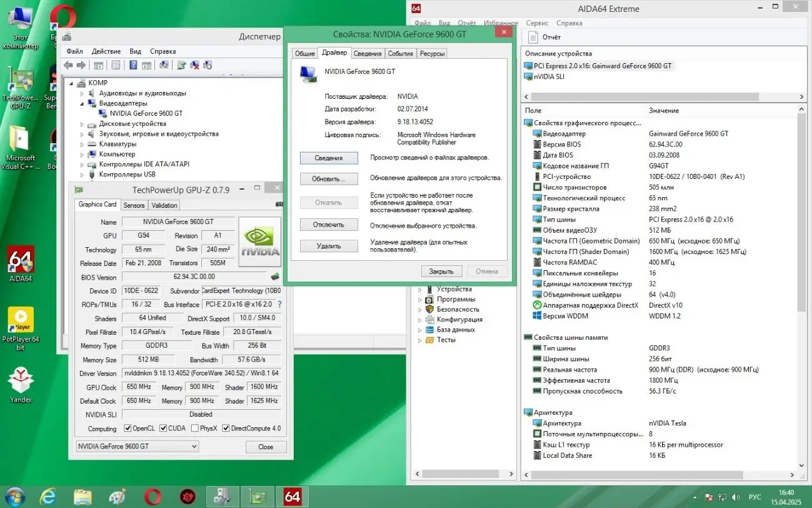The width and height of the screenshot is (812, 508).
Task: Select the Help icon in Device Manager toolbar
Action: (x=132, y=64)
